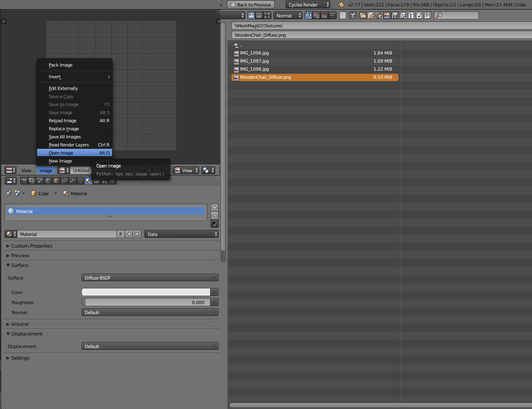Toggle fake user F for Material

point(121,234)
